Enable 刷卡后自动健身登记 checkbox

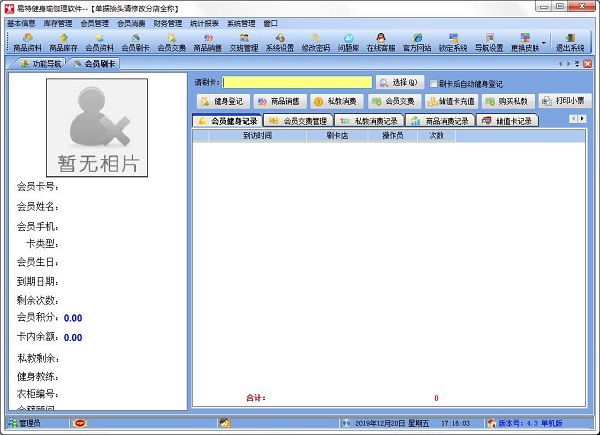pos(433,83)
